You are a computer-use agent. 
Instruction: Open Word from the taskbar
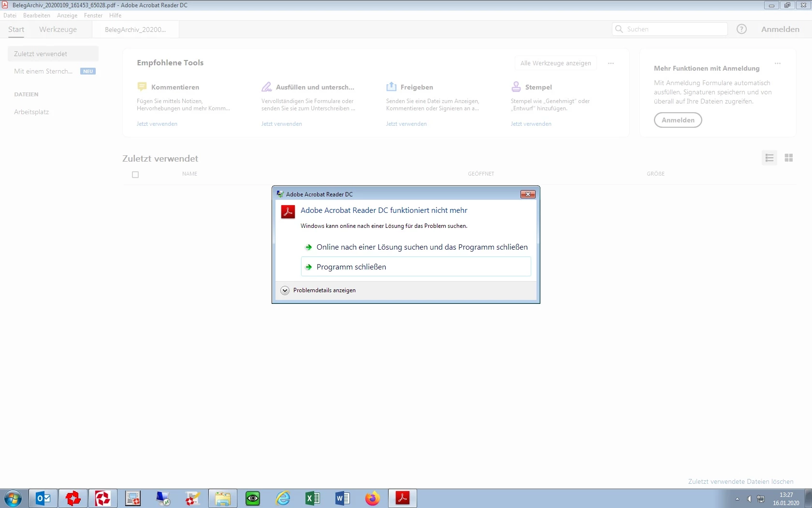343,498
